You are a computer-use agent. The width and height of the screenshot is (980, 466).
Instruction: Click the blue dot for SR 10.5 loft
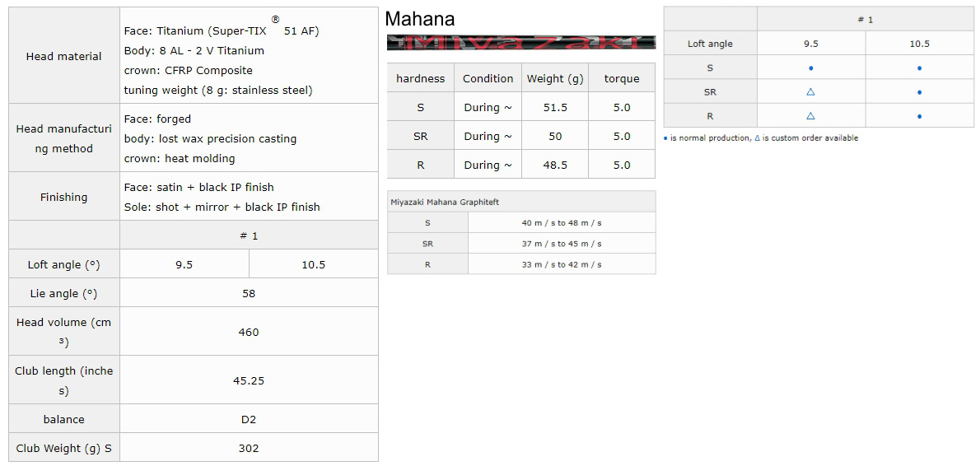coord(919,92)
